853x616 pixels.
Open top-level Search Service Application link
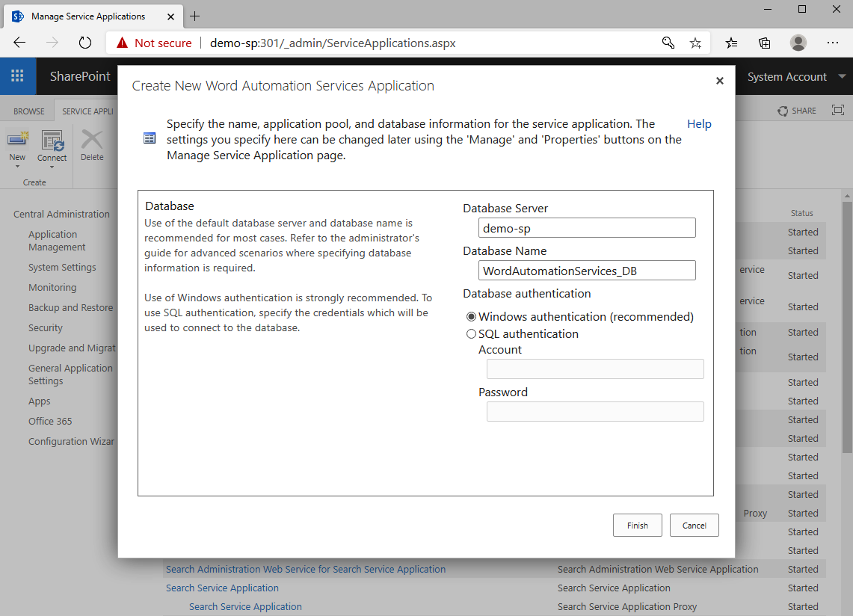(222, 588)
